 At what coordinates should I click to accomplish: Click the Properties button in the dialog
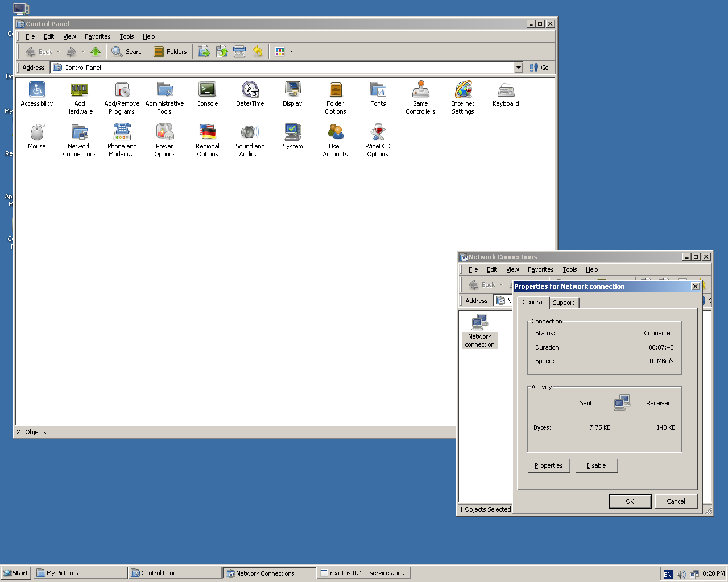pos(549,465)
